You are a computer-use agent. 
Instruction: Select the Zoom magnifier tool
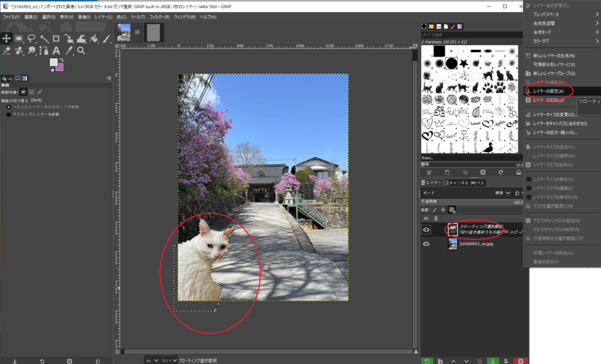click(81, 50)
